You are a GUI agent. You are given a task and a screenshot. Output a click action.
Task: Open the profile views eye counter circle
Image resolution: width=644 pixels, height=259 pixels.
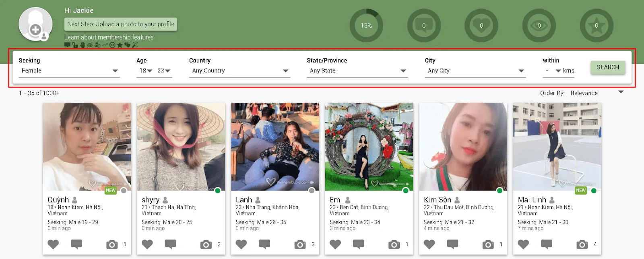(x=539, y=25)
